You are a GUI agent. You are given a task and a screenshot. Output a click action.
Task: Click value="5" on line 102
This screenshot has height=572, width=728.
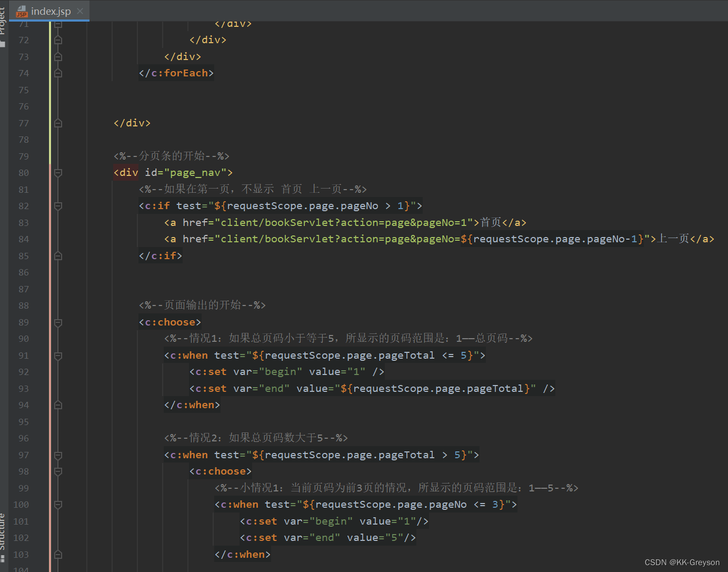tap(375, 538)
